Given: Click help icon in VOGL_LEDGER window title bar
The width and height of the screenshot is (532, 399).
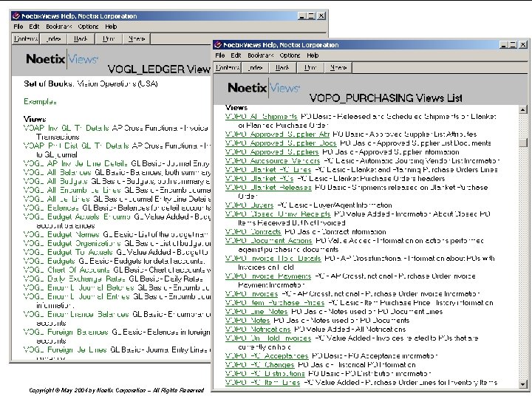Looking at the screenshot, I should click(16, 16).
